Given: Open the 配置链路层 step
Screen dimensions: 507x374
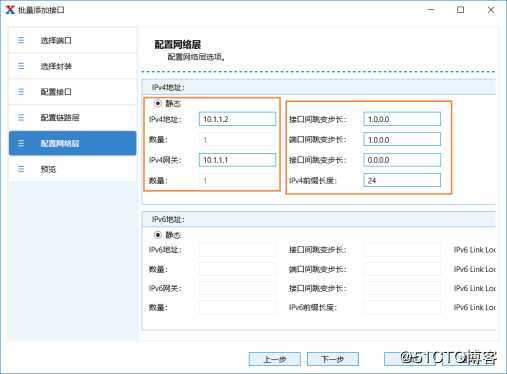Looking at the screenshot, I should pyautogui.click(x=72, y=117).
